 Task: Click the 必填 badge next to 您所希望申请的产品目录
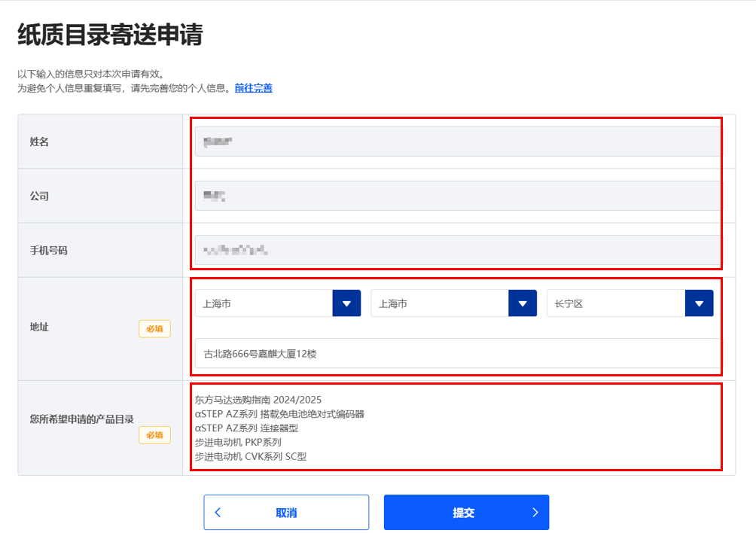(154, 435)
